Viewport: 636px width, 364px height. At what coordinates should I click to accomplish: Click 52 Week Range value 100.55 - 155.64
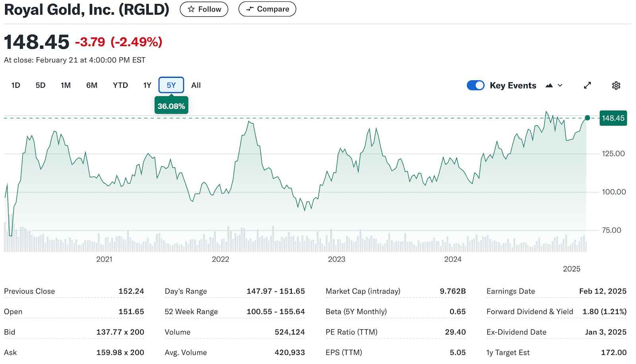(x=276, y=312)
